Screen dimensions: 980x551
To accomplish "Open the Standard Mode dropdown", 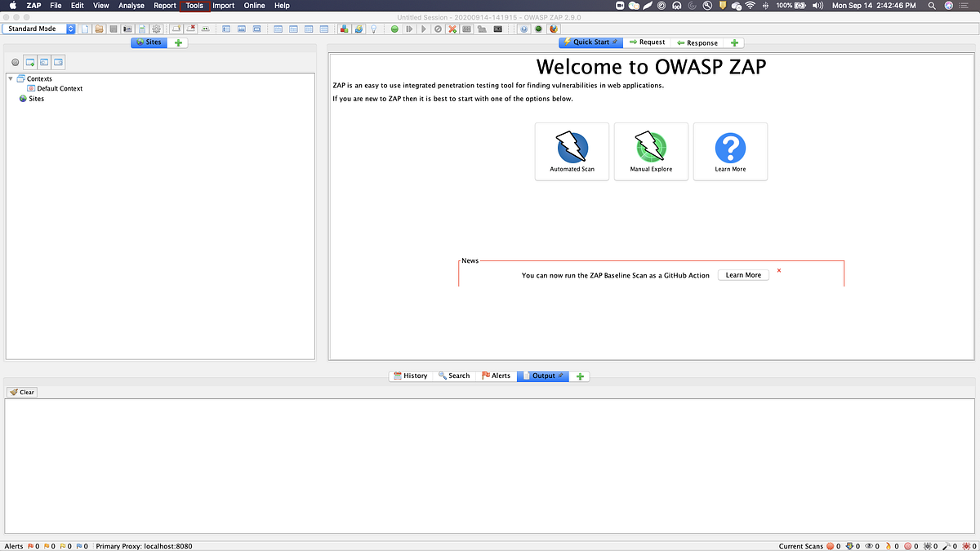I will (71, 28).
